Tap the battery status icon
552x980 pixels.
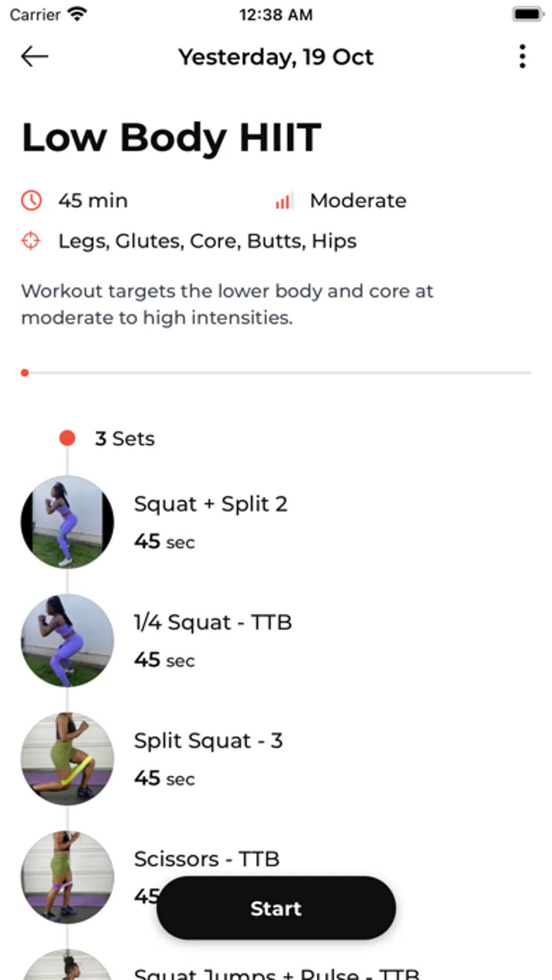click(527, 14)
